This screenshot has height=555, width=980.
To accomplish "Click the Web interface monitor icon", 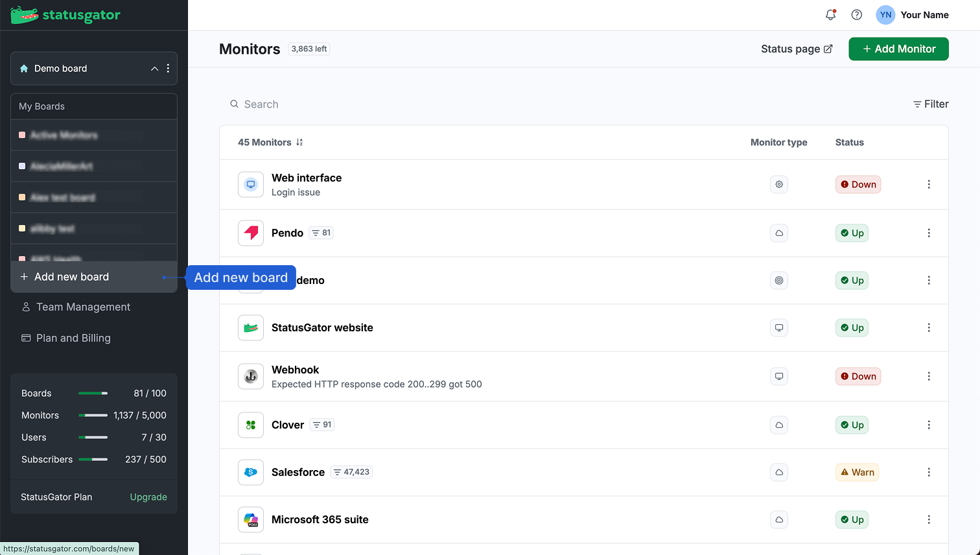I will point(251,184).
